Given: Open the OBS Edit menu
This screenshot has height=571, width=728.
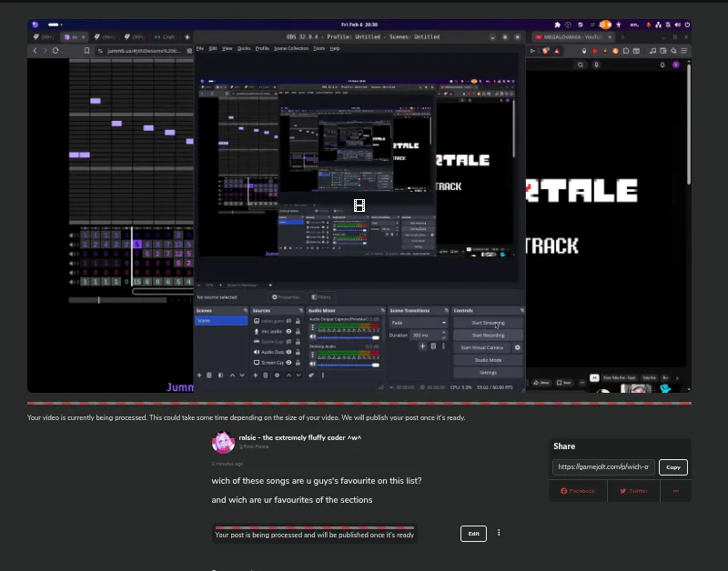Looking at the screenshot, I should (x=213, y=48).
